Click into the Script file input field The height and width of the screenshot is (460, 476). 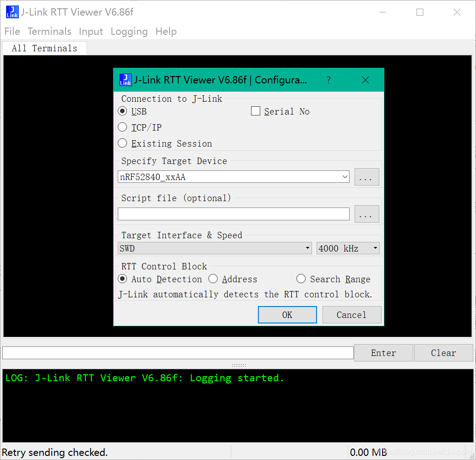[234, 214]
